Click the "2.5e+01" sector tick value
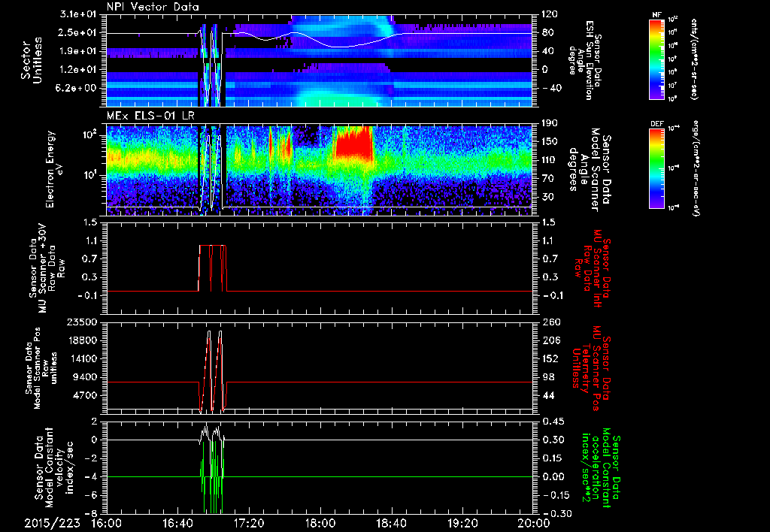Viewport: 770px width, 532px height. [77, 33]
